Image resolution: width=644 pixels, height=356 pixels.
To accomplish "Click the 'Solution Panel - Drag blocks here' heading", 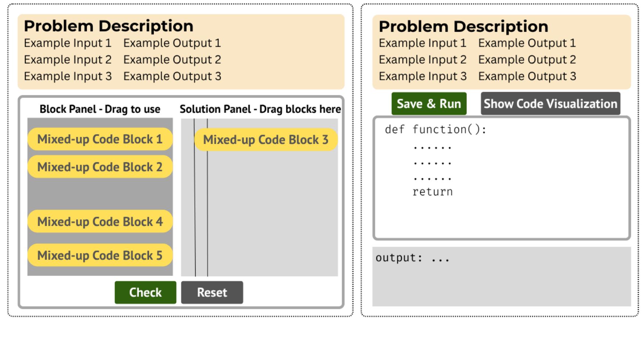I will tap(260, 109).
